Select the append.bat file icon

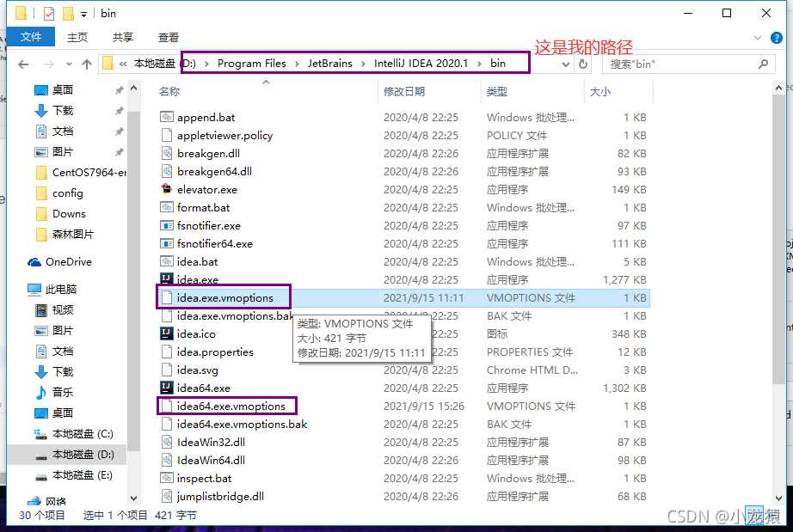166,117
